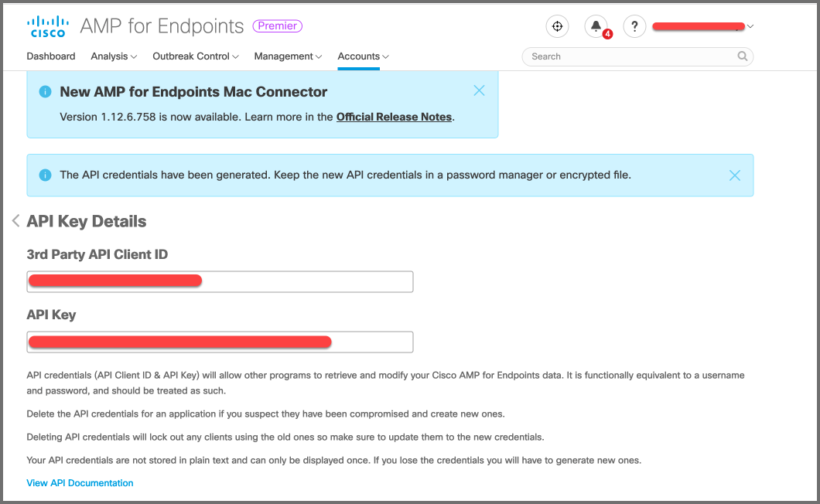Open the notifications bell icon
Viewport: 820px width, 504px height.
point(596,26)
